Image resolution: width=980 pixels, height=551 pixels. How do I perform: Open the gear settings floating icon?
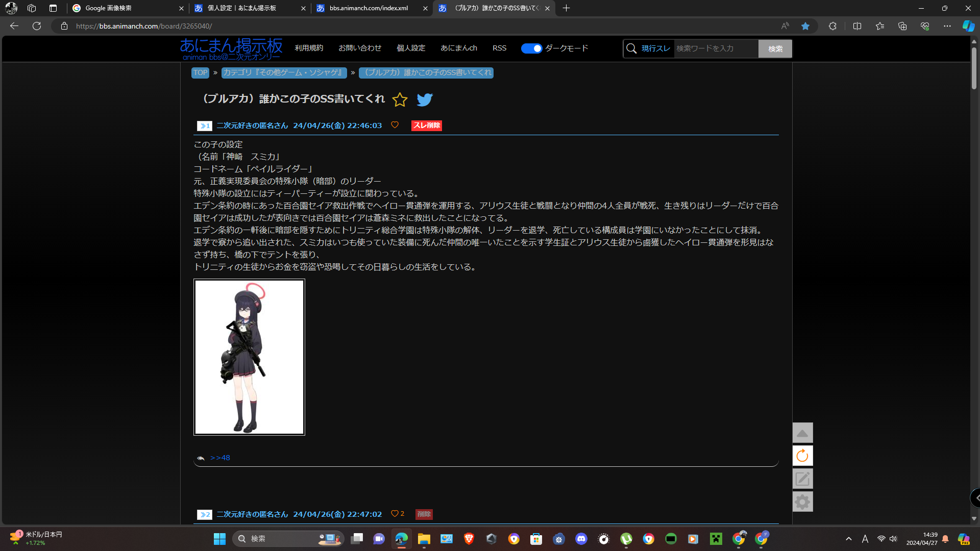click(802, 502)
